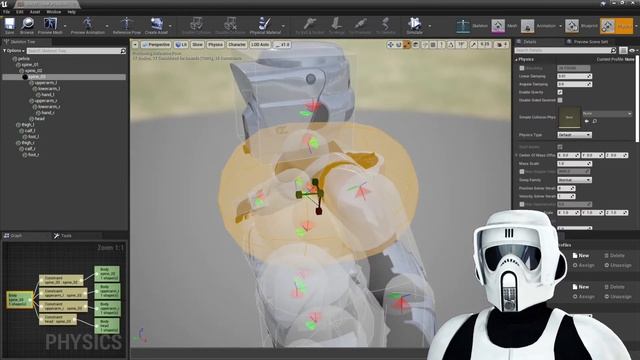Toggle Double Sided Geometry checkbox
The width and height of the screenshot is (640, 360).
click(x=560, y=100)
